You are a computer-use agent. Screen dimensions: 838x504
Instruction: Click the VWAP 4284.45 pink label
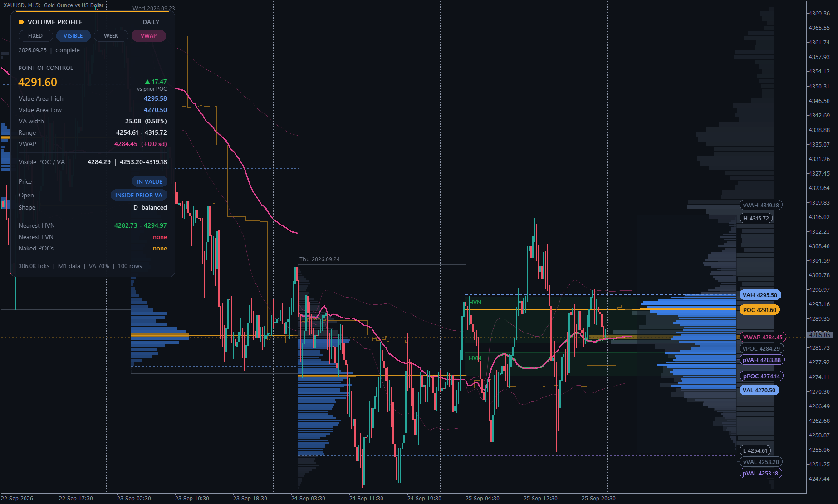coord(762,338)
